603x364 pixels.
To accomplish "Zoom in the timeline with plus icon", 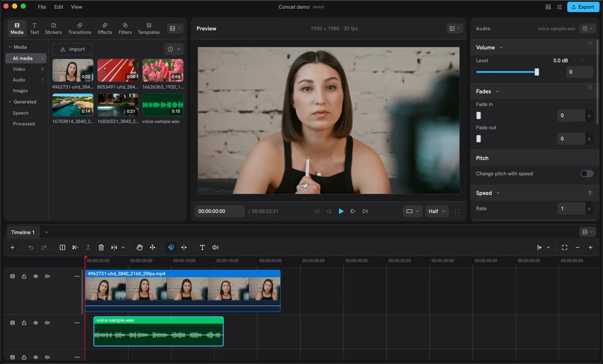I will click(x=590, y=248).
